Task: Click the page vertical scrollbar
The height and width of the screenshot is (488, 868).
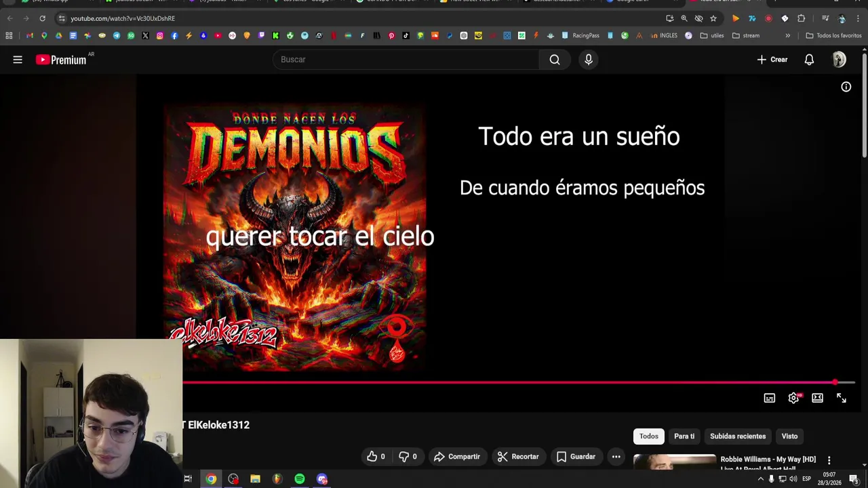Action: tap(865, 104)
